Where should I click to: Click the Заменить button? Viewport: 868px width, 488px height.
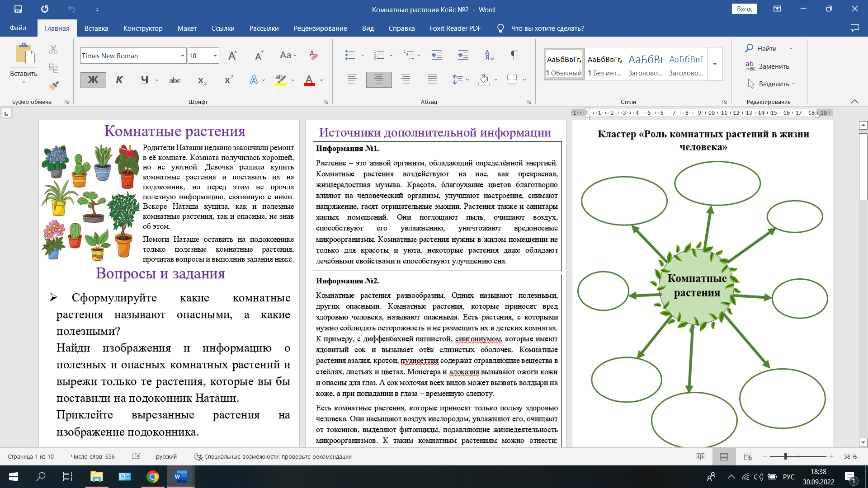pos(768,66)
